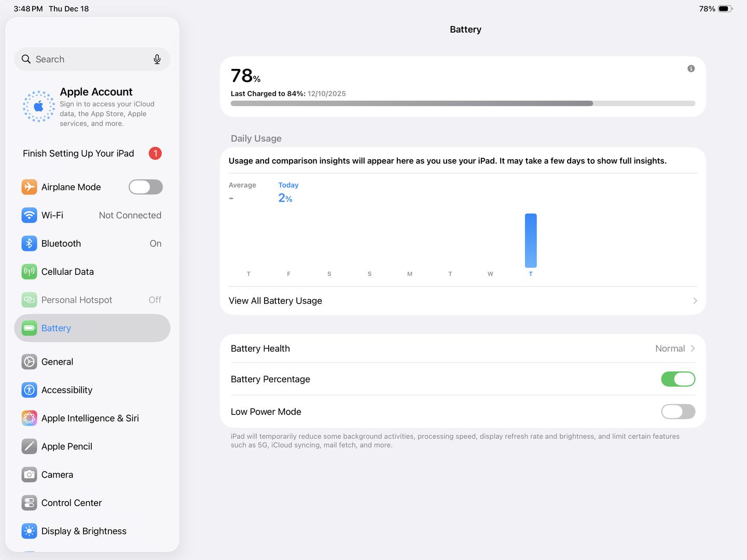Viewport: 747px width, 560px height.
Task: Click the green Cellular Data icon
Action: (29, 272)
